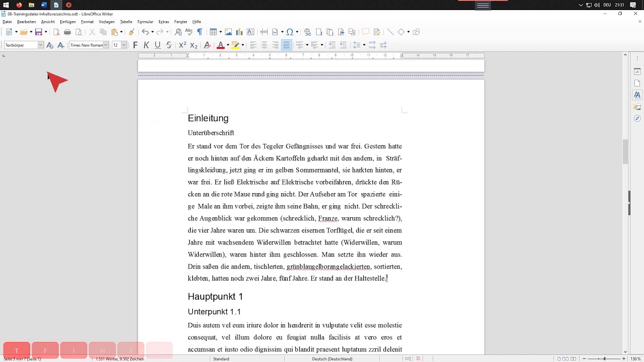The height and width of the screenshot is (362, 644).
Task: Click the 130 % zoom level
Action: [636, 359]
